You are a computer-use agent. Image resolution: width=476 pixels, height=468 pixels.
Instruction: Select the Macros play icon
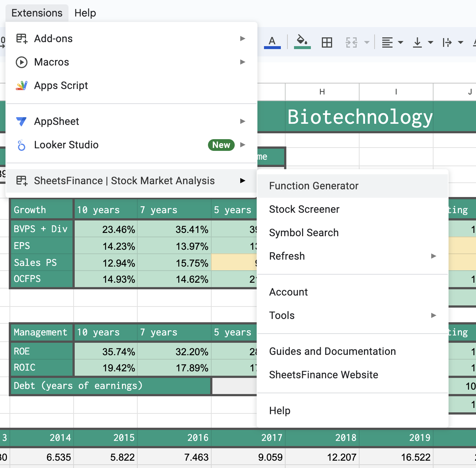(x=22, y=62)
